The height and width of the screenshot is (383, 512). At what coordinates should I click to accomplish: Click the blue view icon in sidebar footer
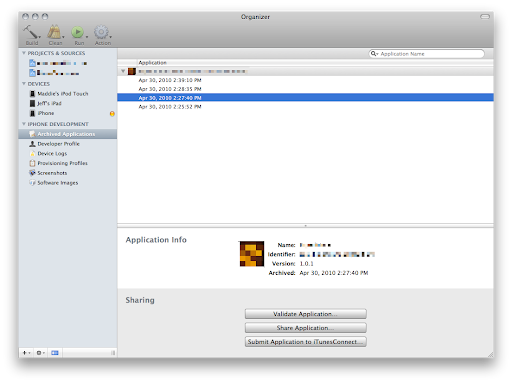coord(55,353)
